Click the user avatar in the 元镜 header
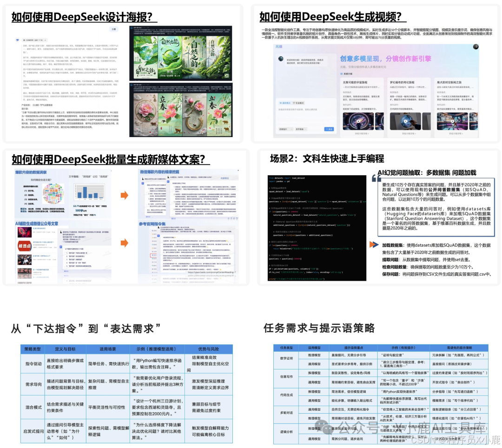Screen dimensions: 502x448 click(x=476, y=47)
